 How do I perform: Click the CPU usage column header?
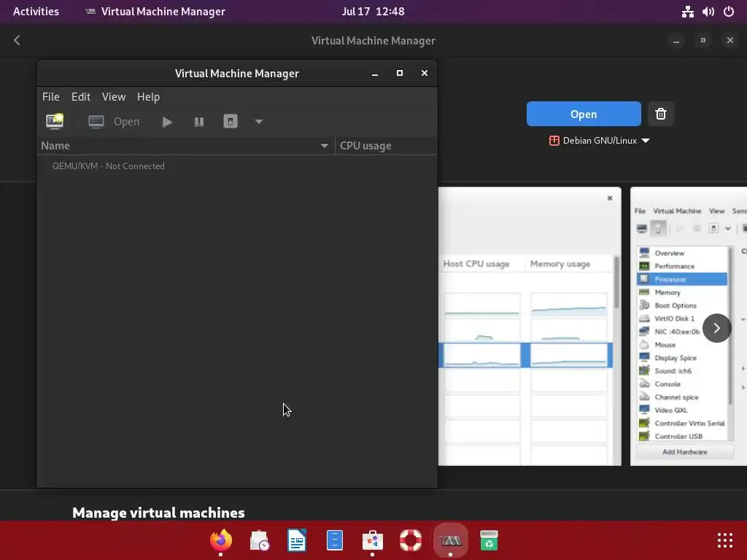coord(386,146)
